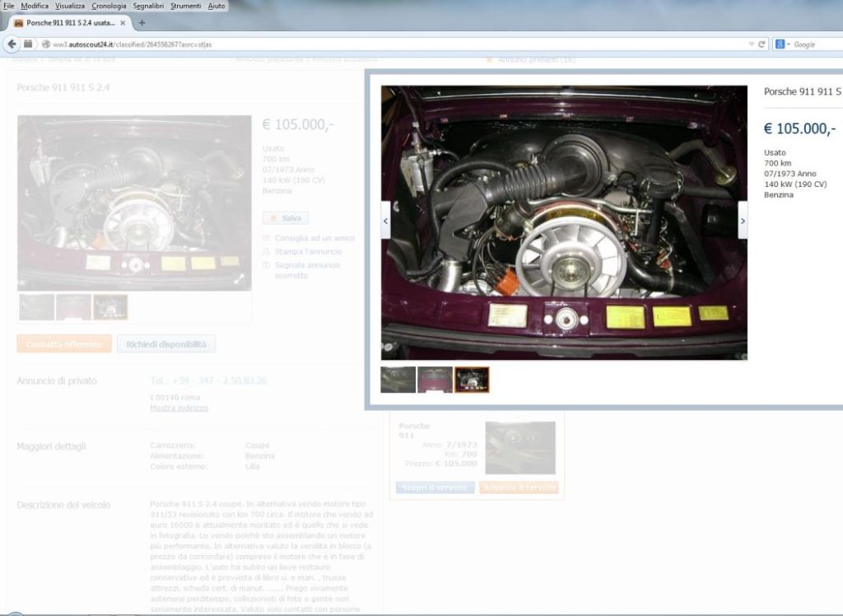The width and height of the screenshot is (843, 616).
Task: Open the Aiuto menu
Action: (x=217, y=6)
